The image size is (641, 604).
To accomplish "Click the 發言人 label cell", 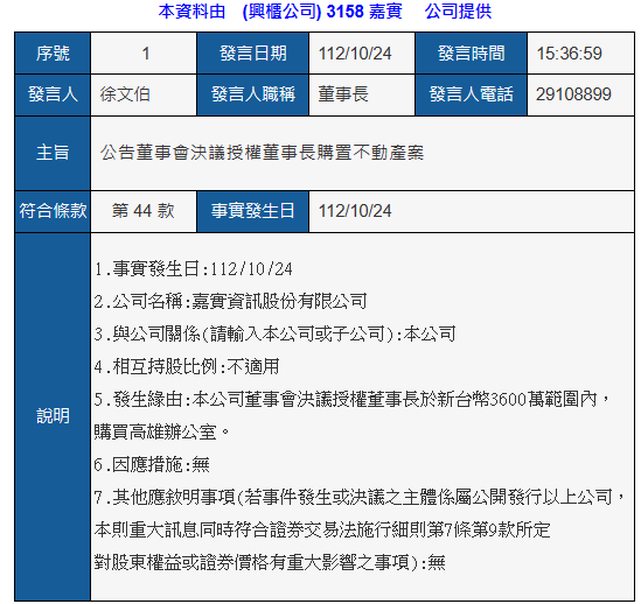I will tap(53, 95).
